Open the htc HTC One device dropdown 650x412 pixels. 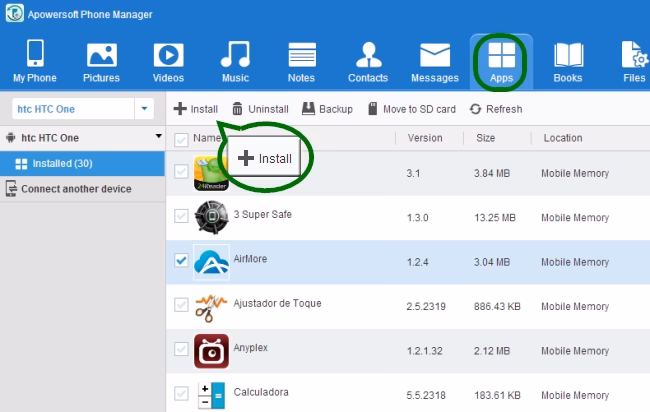click(x=144, y=109)
